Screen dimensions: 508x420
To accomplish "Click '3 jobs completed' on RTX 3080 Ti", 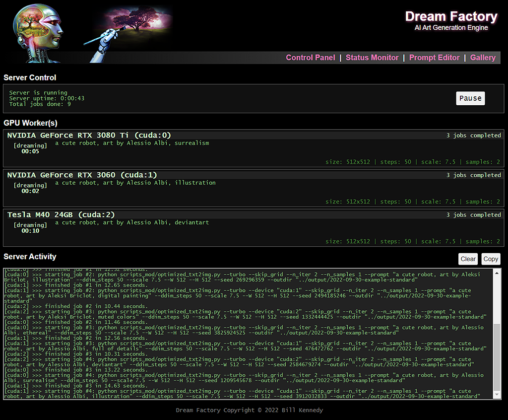I will click(473, 135).
